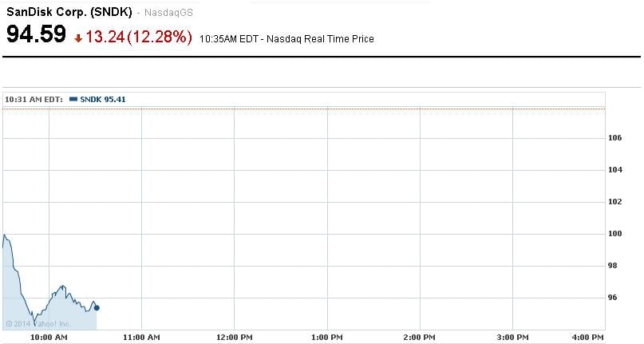
Task: Click the 10:00 AM time axis label
Action: tap(49, 338)
